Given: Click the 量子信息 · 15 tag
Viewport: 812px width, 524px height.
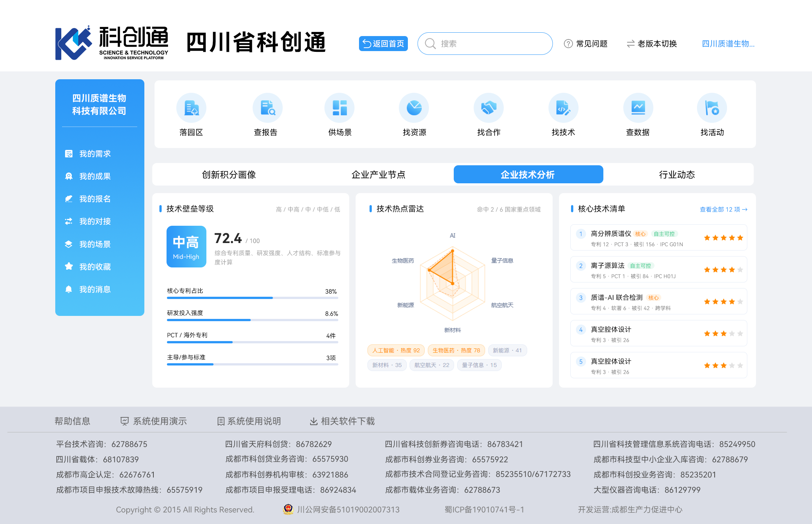Looking at the screenshot, I should click(x=479, y=365).
